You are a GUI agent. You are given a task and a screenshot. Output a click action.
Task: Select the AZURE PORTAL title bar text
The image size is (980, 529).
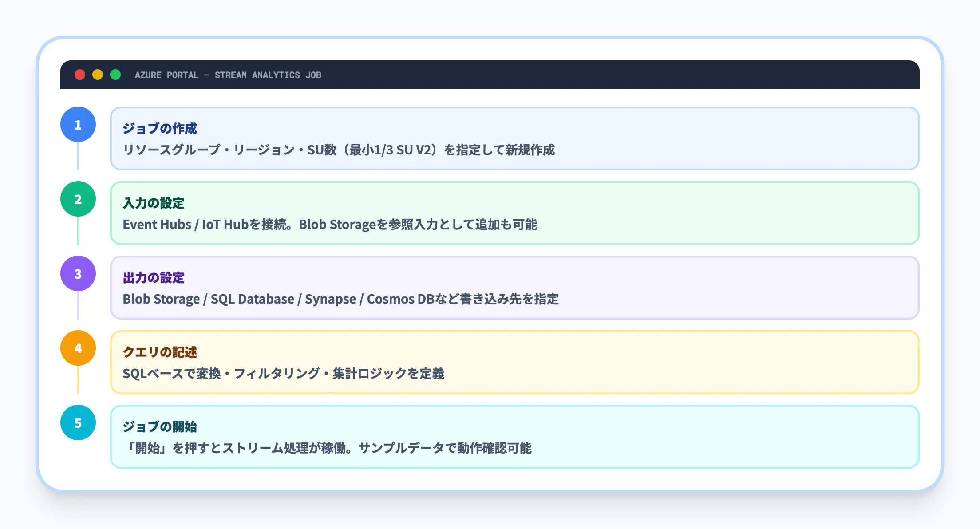click(166, 75)
